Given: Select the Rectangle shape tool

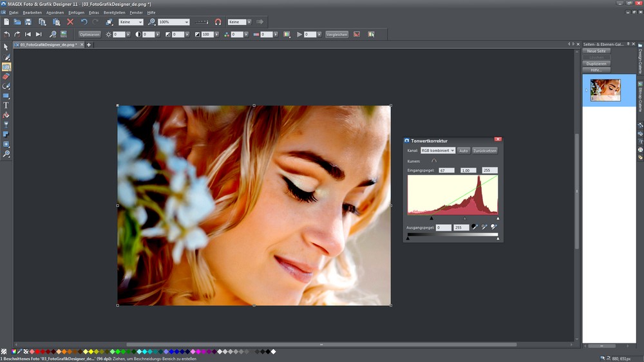Looking at the screenshot, I should tap(6, 96).
